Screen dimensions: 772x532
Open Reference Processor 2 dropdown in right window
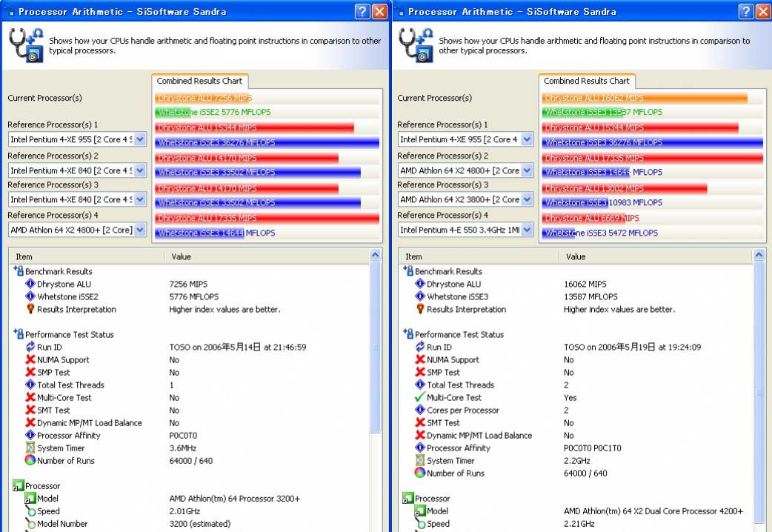tap(527, 170)
